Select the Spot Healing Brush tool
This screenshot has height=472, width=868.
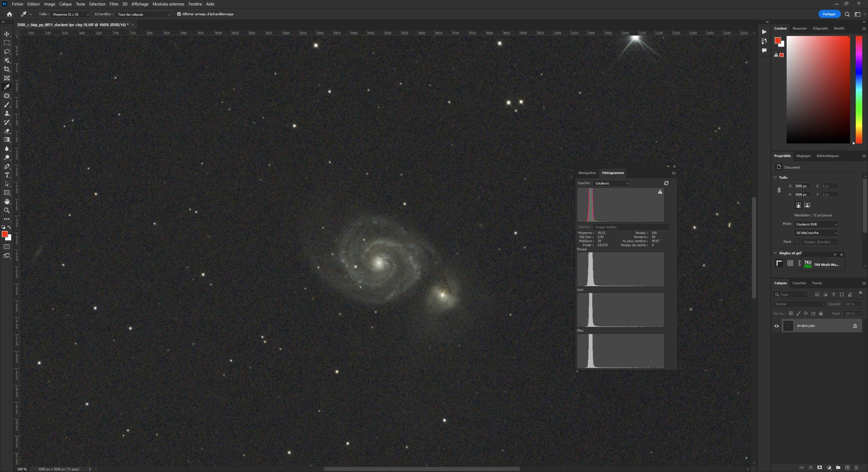point(7,96)
